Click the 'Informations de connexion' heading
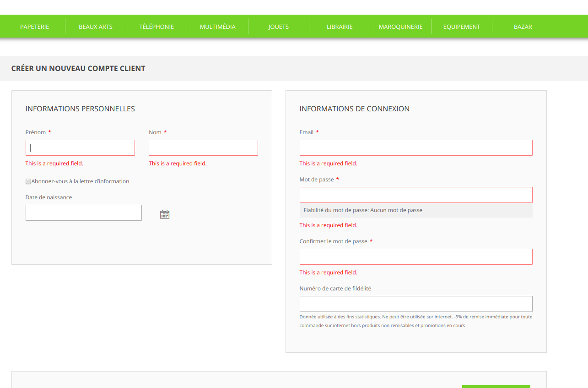The height and width of the screenshot is (388, 588). pyautogui.click(x=355, y=109)
